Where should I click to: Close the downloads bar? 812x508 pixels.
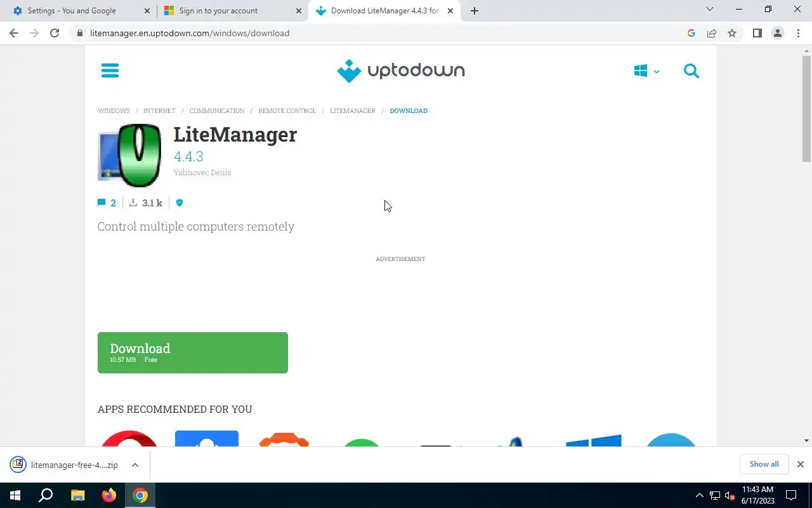tap(801, 464)
